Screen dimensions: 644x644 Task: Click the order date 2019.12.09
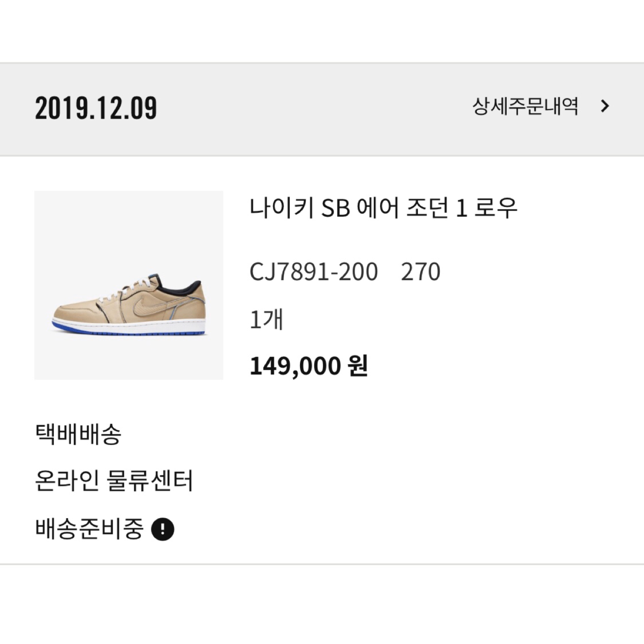click(x=96, y=108)
